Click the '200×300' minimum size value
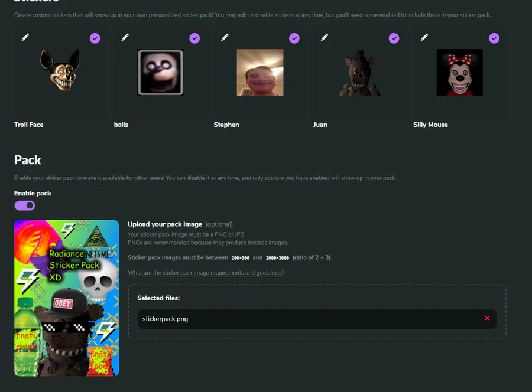 pos(240,258)
